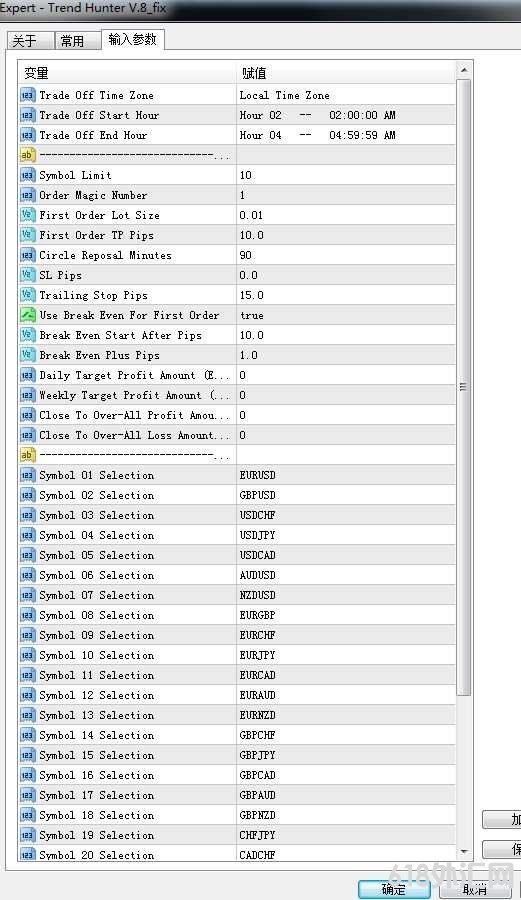Click the icon beside Trade Off Time Zone
This screenshot has width=521, height=900.
28,95
